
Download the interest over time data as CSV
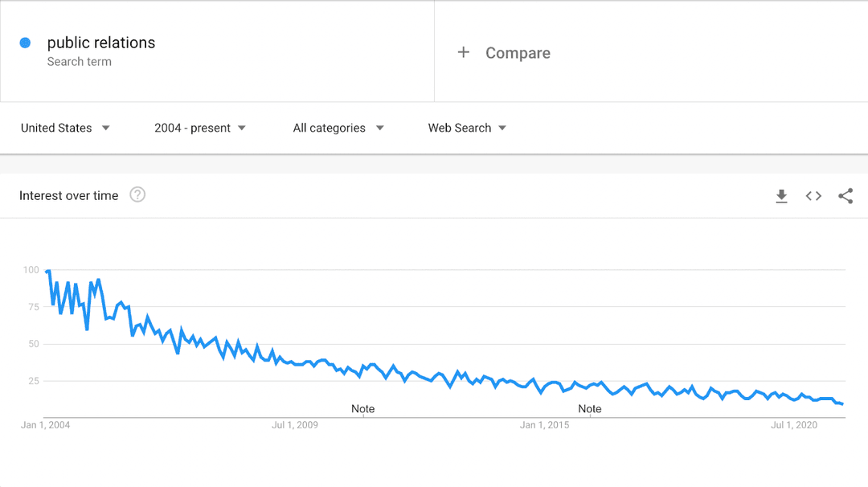(781, 195)
